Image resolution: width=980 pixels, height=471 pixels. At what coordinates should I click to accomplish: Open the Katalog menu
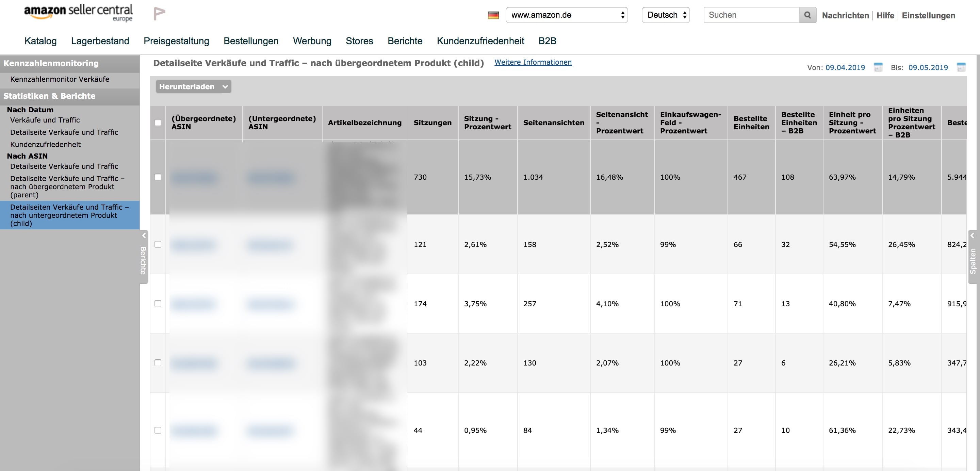[40, 41]
